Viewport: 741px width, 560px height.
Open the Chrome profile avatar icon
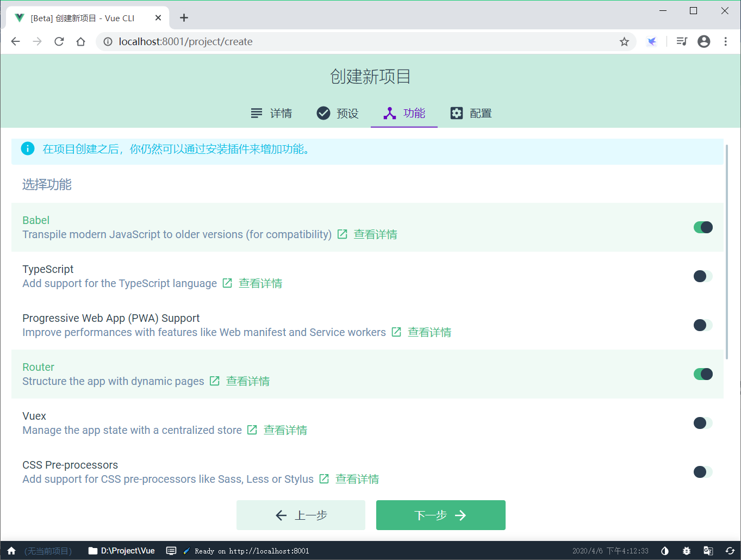703,41
